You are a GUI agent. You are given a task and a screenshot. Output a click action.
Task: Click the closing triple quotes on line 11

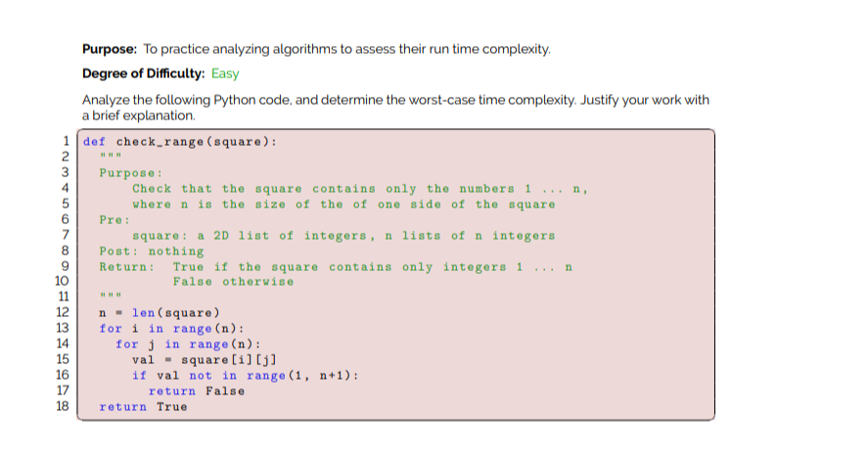[x=111, y=295]
